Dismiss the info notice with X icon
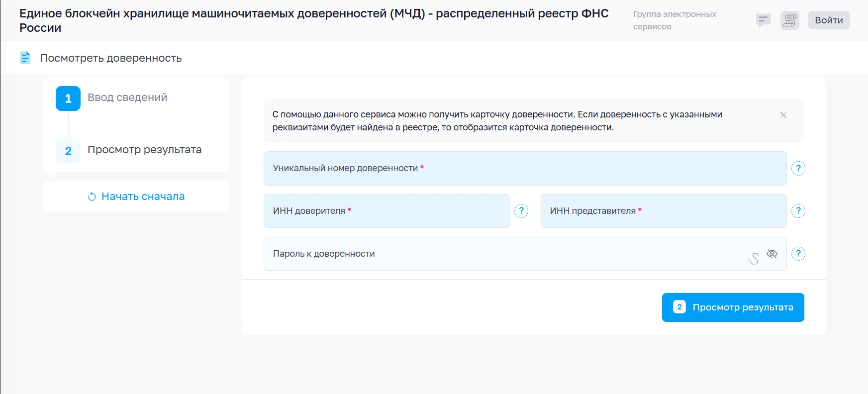The height and width of the screenshot is (394, 868). point(783,115)
